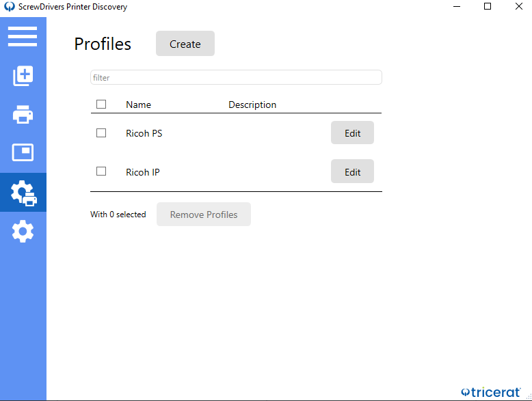Check the Ricoh IP profile checkbox
Screen dimensions: 532x401
[101, 171]
